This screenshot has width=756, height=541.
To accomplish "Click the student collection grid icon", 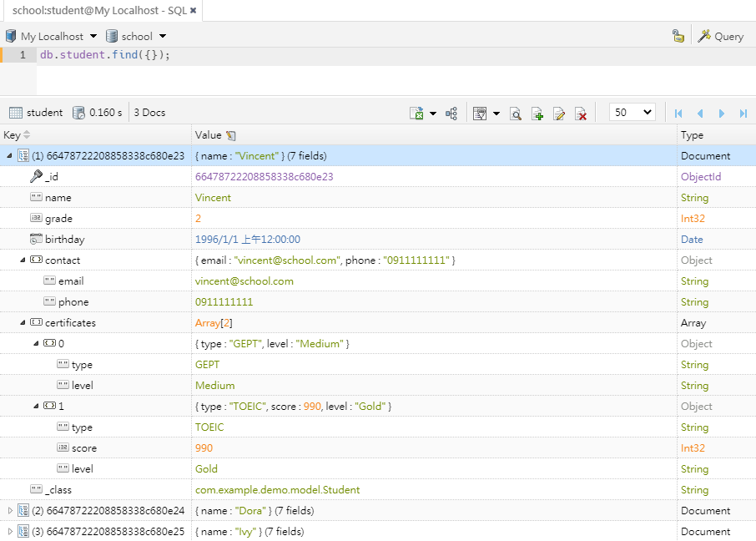I will click(x=15, y=113).
